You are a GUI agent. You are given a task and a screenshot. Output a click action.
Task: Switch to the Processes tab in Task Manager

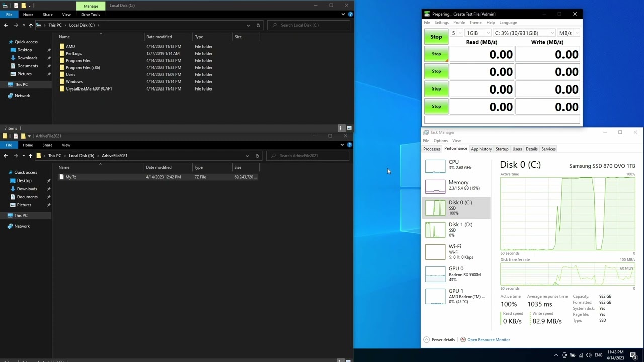click(432, 149)
